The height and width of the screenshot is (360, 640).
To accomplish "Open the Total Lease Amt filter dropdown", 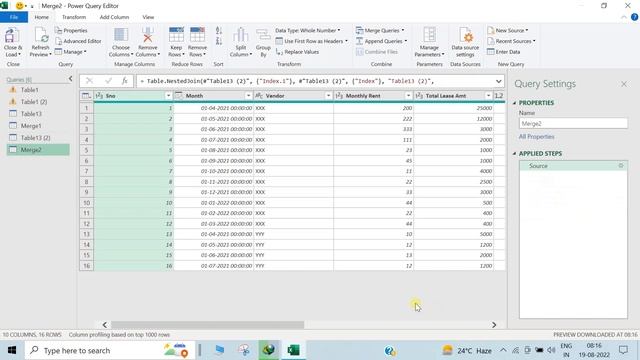I will [488, 96].
